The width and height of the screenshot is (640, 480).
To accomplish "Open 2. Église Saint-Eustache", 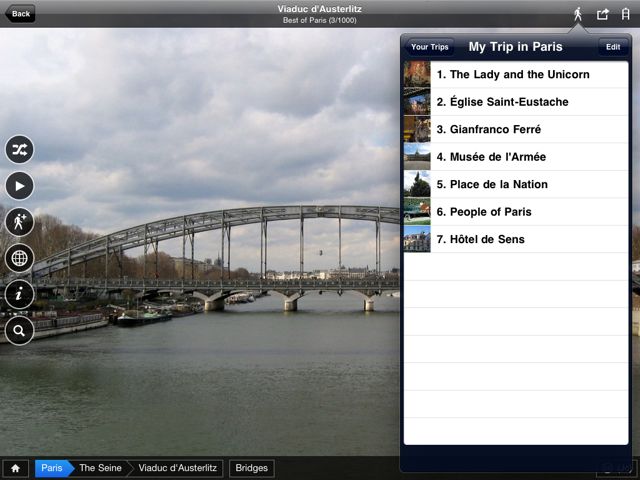I will 516,102.
